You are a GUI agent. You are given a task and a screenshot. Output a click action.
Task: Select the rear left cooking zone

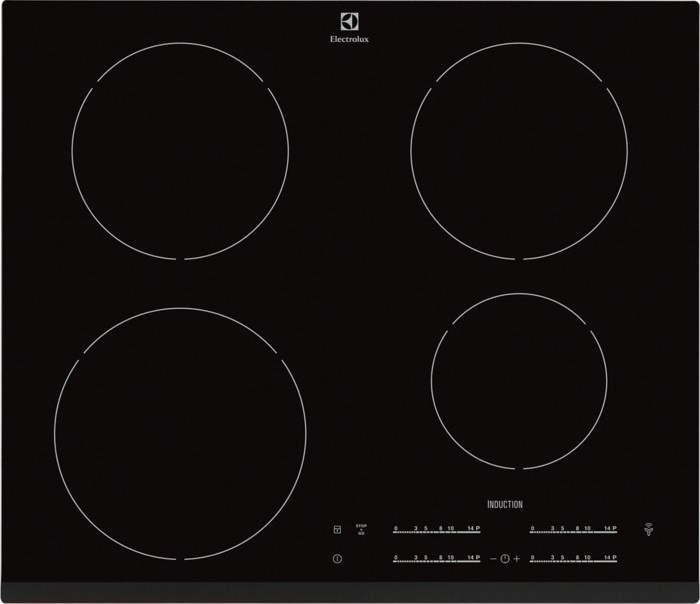pyautogui.click(x=180, y=151)
